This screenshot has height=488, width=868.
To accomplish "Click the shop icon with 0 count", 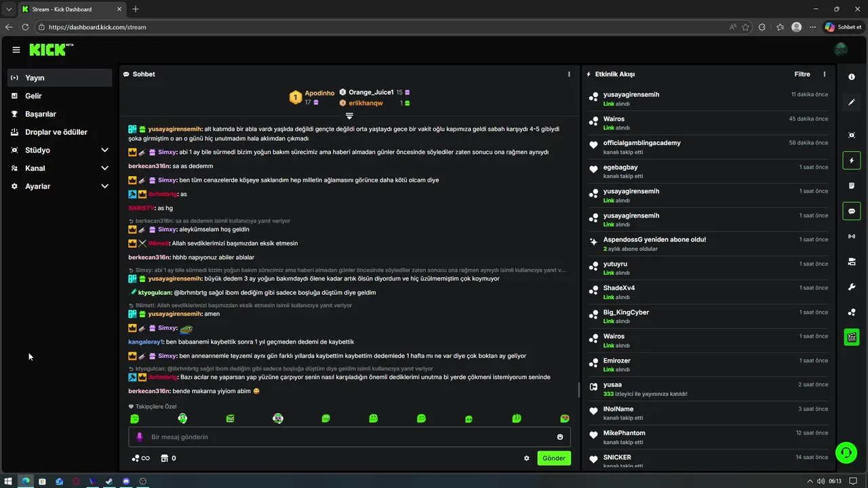I will 168,458.
